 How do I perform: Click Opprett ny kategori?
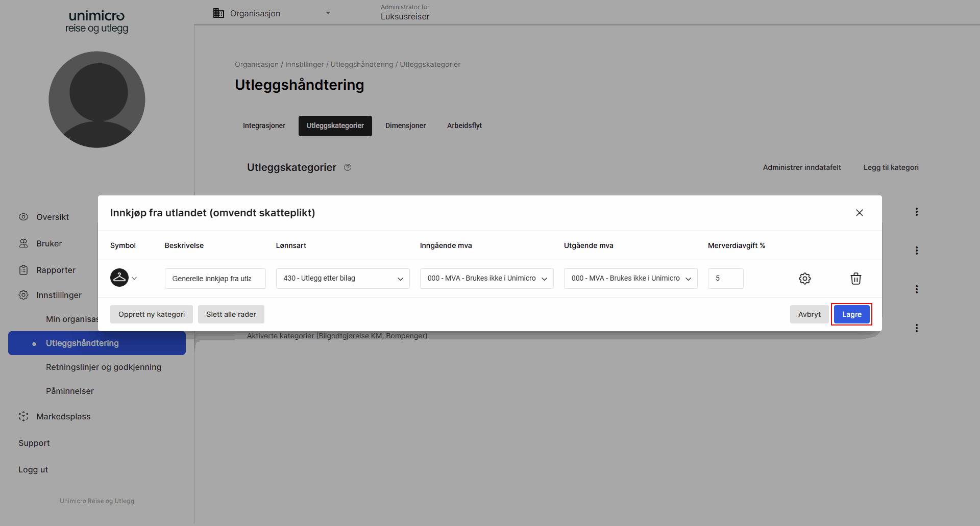151,314
